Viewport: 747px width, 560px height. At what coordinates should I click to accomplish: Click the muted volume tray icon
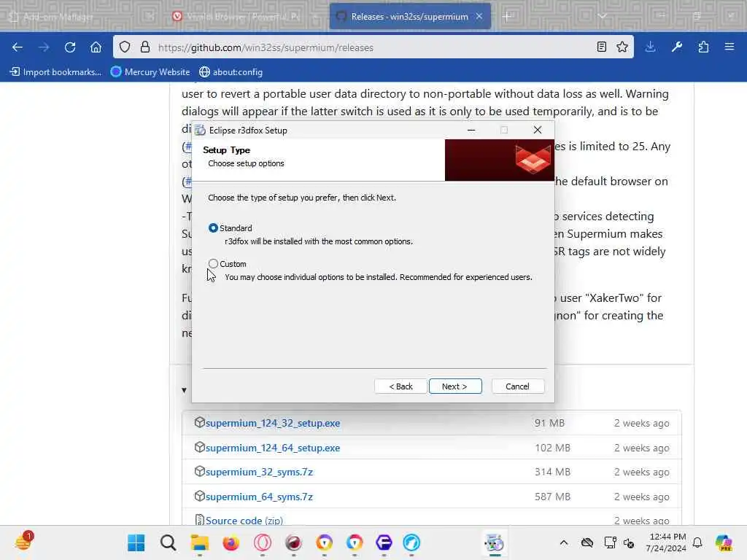630,542
